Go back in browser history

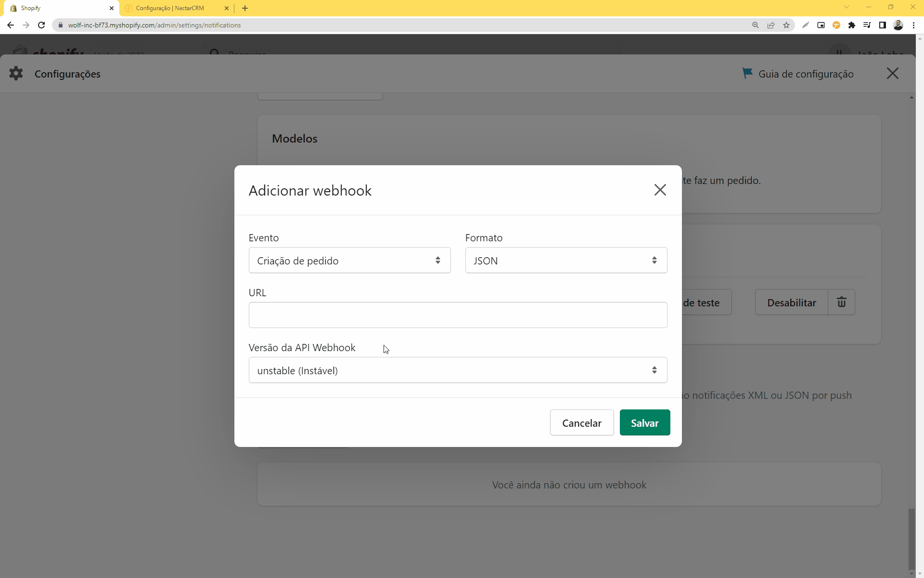pos(11,25)
